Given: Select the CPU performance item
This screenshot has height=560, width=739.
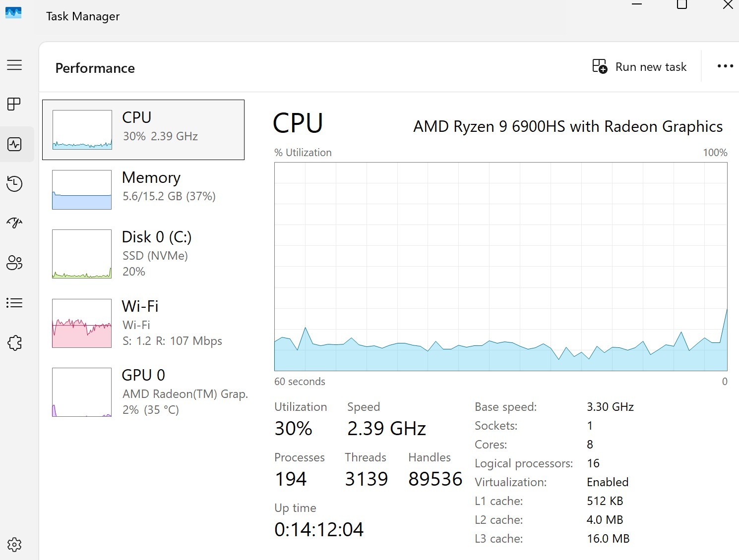Looking at the screenshot, I should pyautogui.click(x=143, y=130).
